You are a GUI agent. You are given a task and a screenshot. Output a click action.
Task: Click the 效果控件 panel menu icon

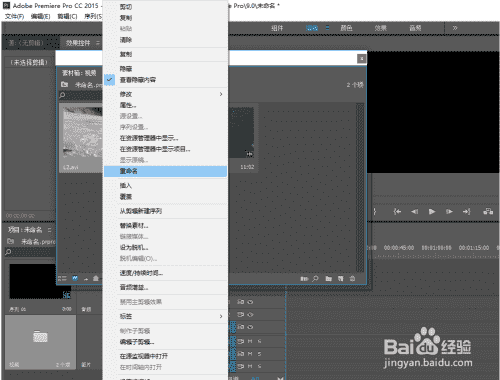[x=98, y=43]
